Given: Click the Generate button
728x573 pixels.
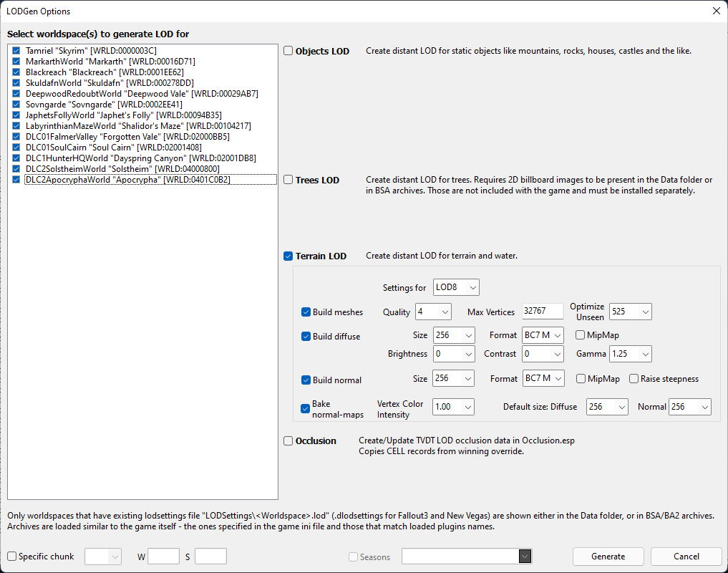Looking at the screenshot, I should coord(608,557).
